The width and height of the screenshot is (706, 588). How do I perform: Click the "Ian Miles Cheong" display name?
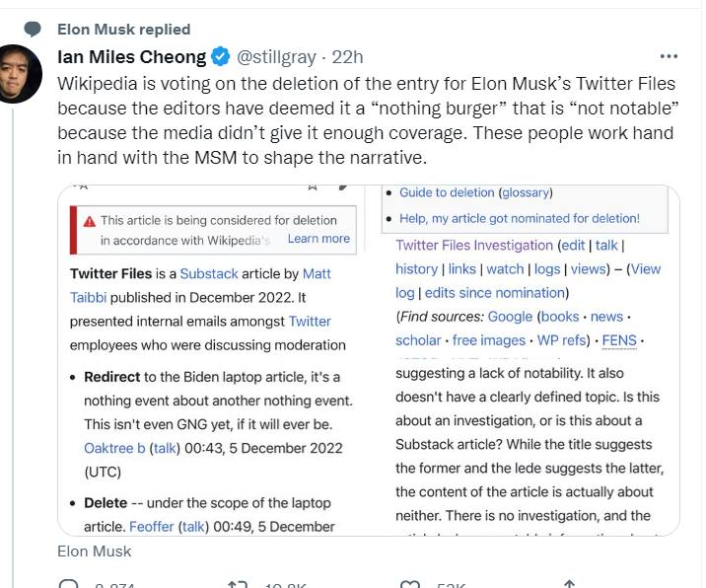pyautogui.click(x=132, y=56)
